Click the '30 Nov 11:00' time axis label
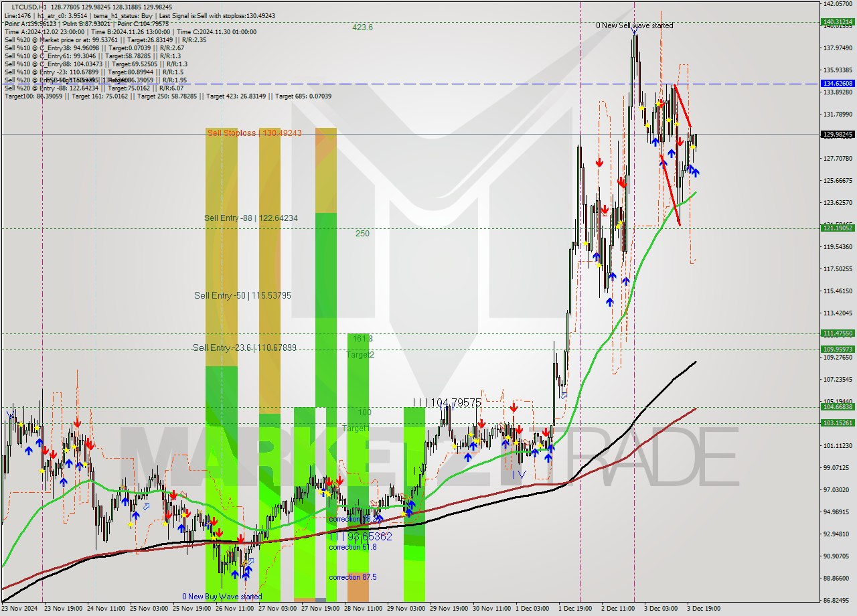This screenshot has height=616, width=857. [x=491, y=609]
